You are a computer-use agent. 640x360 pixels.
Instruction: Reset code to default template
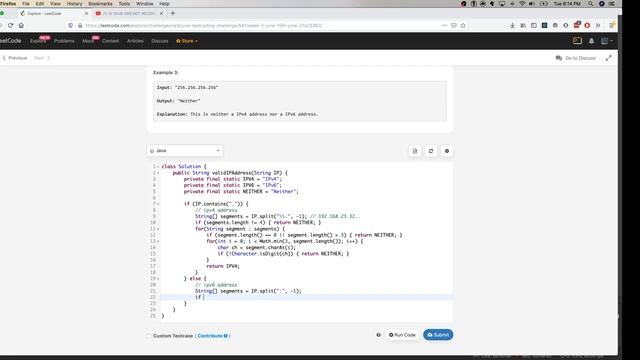point(431,151)
